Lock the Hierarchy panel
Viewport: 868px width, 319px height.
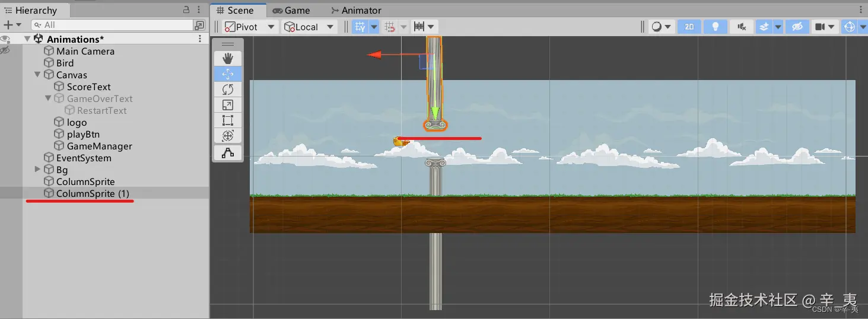(x=186, y=10)
